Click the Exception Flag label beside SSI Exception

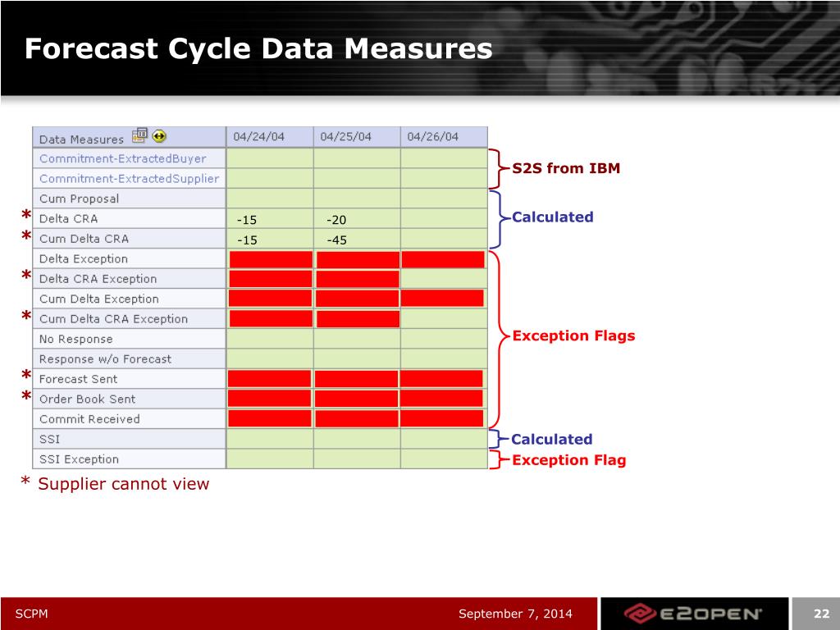click(x=569, y=460)
